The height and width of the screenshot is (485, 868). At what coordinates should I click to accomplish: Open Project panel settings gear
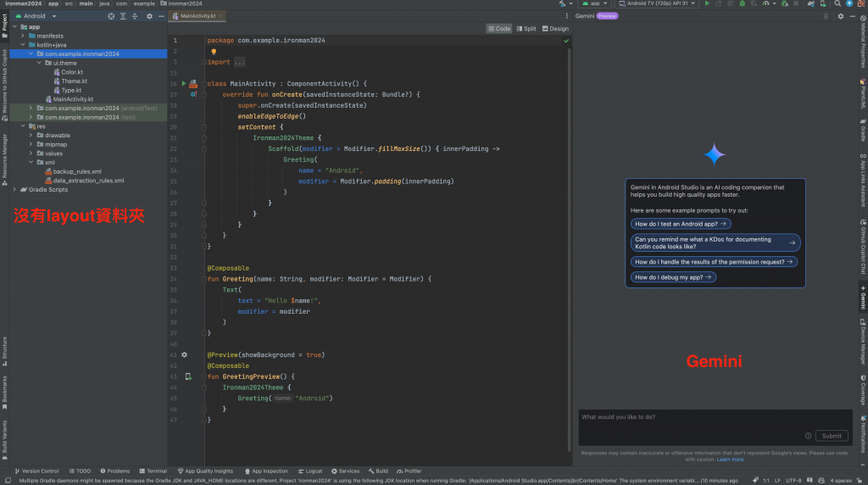(x=150, y=16)
